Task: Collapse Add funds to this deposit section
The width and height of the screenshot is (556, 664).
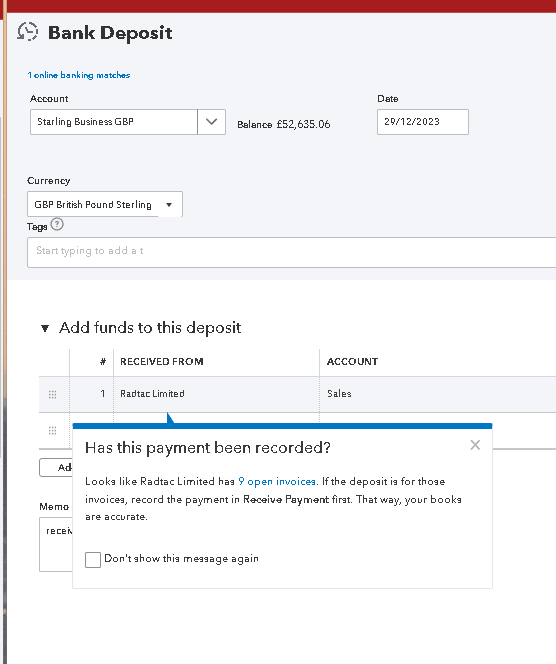Action: coord(45,328)
